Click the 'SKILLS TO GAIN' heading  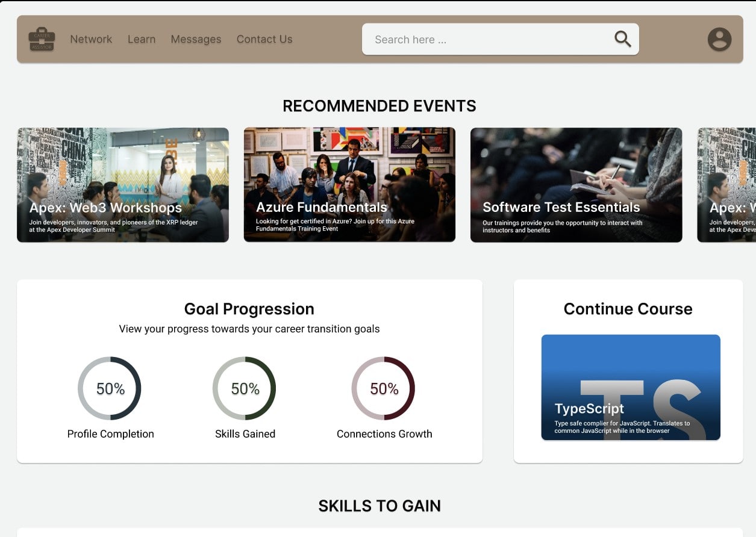click(x=380, y=506)
